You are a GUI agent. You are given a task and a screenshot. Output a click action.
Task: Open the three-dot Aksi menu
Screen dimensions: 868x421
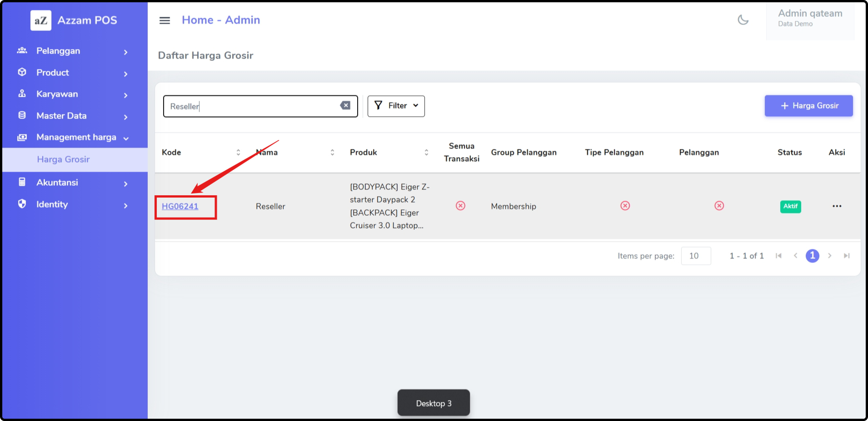pos(837,206)
